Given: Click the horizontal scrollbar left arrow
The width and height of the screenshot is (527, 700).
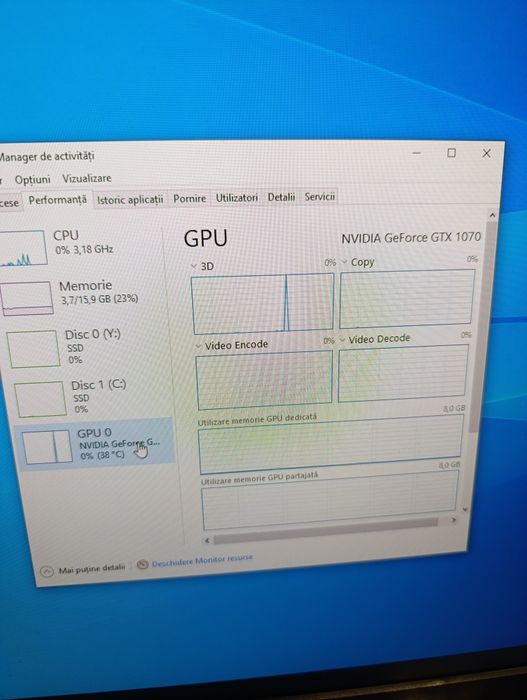Looking at the screenshot, I should [x=207, y=540].
